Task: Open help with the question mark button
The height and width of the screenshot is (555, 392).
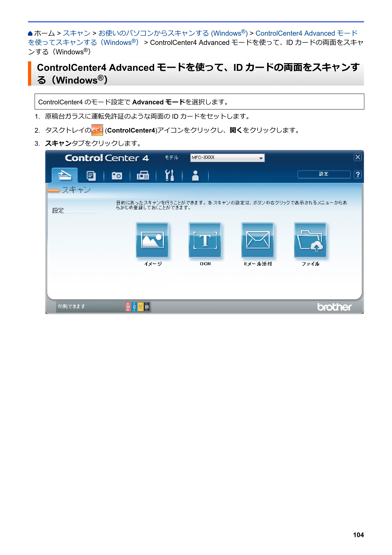Action: (358, 174)
